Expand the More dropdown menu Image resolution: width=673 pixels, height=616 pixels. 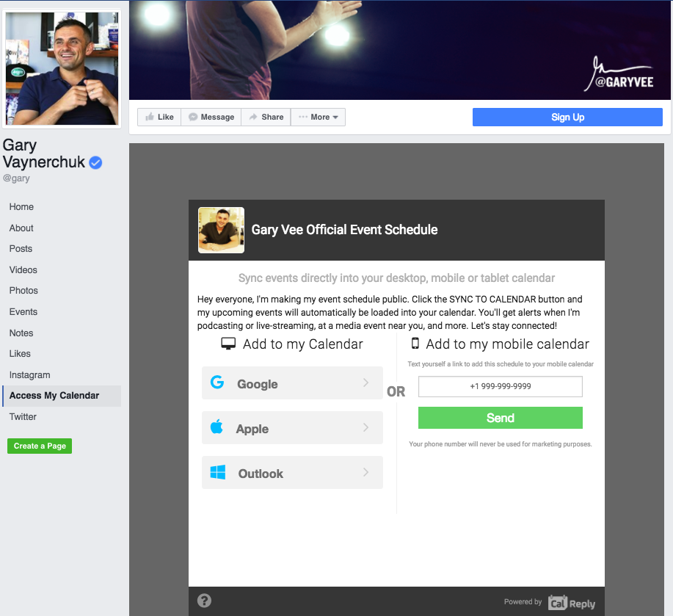click(x=318, y=117)
